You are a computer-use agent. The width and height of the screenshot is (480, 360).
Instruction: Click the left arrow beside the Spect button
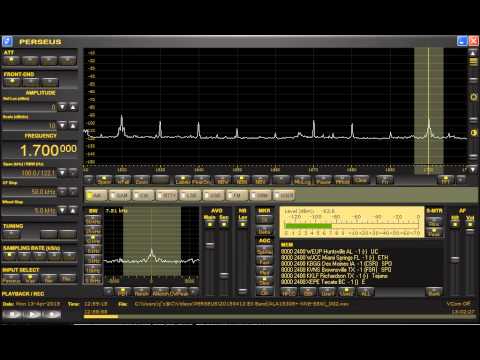(x=89, y=180)
